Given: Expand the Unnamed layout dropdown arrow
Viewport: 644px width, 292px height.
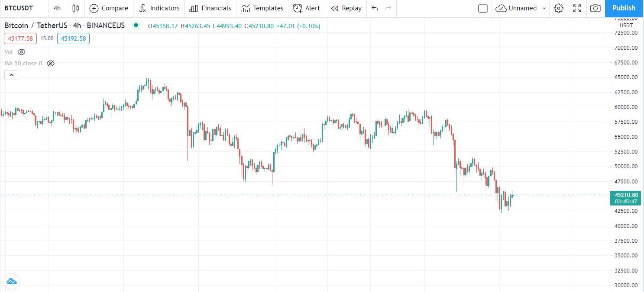Looking at the screenshot, I should click(x=544, y=8).
